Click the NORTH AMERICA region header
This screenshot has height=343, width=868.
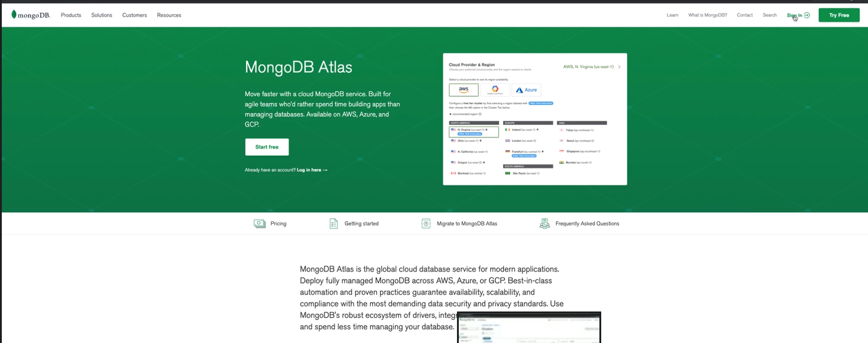point(474,123)
